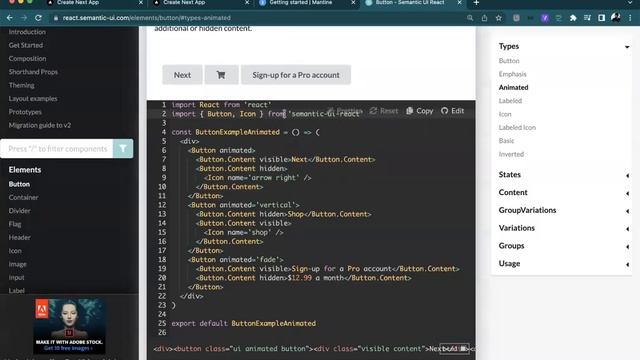Reload the page with refresh icon
The image size is (640, 360).
[38, 18]
